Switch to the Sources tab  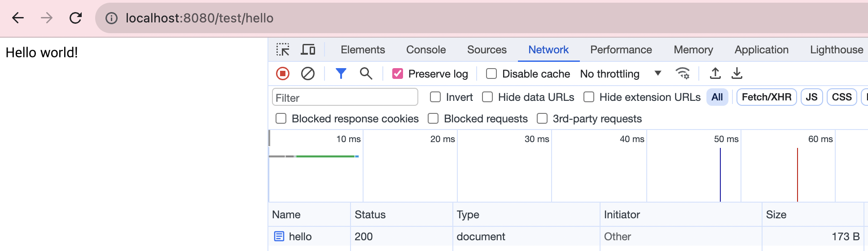point(487,50)
